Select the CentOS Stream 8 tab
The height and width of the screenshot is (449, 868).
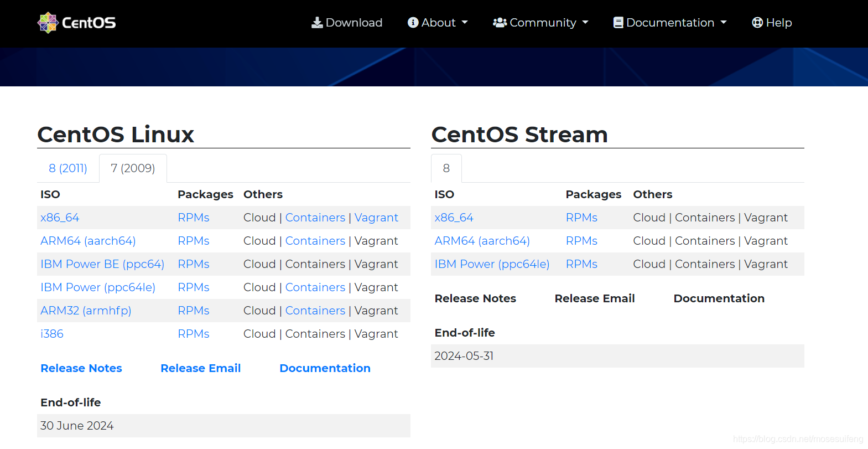[x=446, y=168]
